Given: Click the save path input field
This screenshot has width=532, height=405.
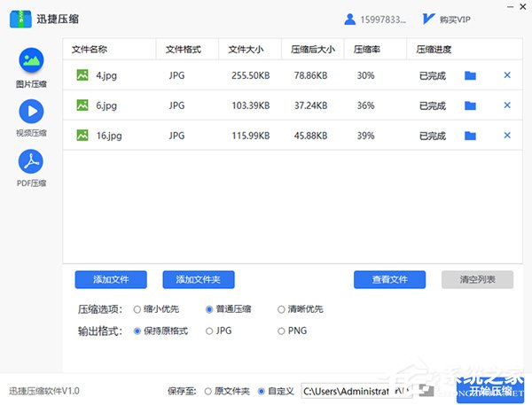Looking at the screenshot, I should click(x=357, y=391).
